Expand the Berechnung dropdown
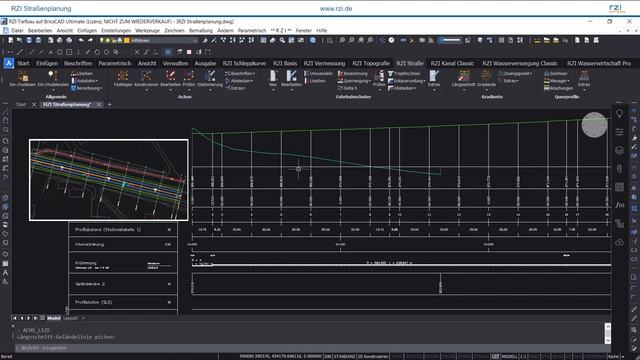 point(87,88)
